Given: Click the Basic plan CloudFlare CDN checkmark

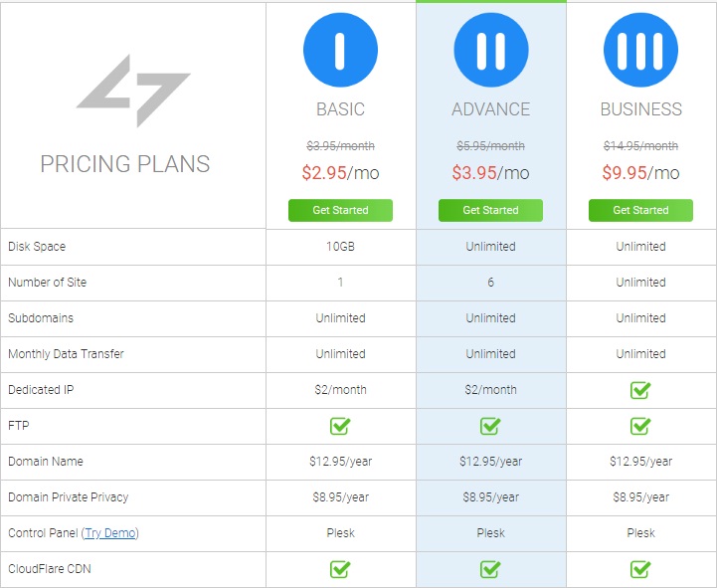Looking at the screenshot, I should tap(340, 569).
